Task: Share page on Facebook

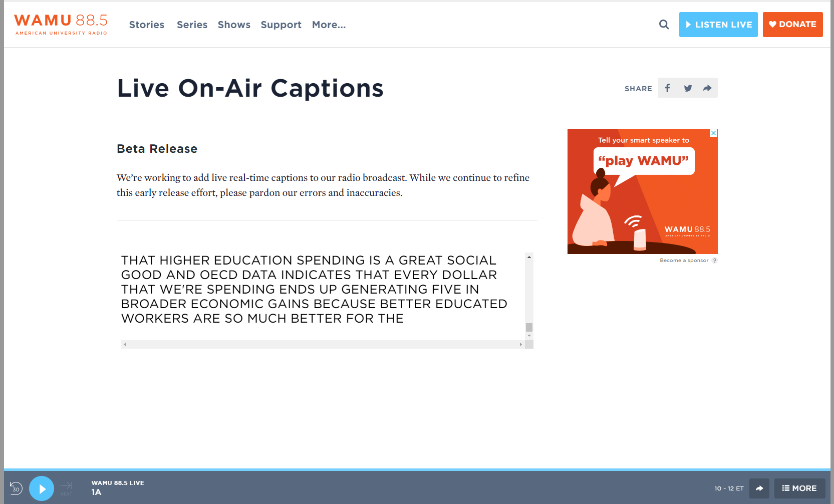Action: (x=667, y=88)
